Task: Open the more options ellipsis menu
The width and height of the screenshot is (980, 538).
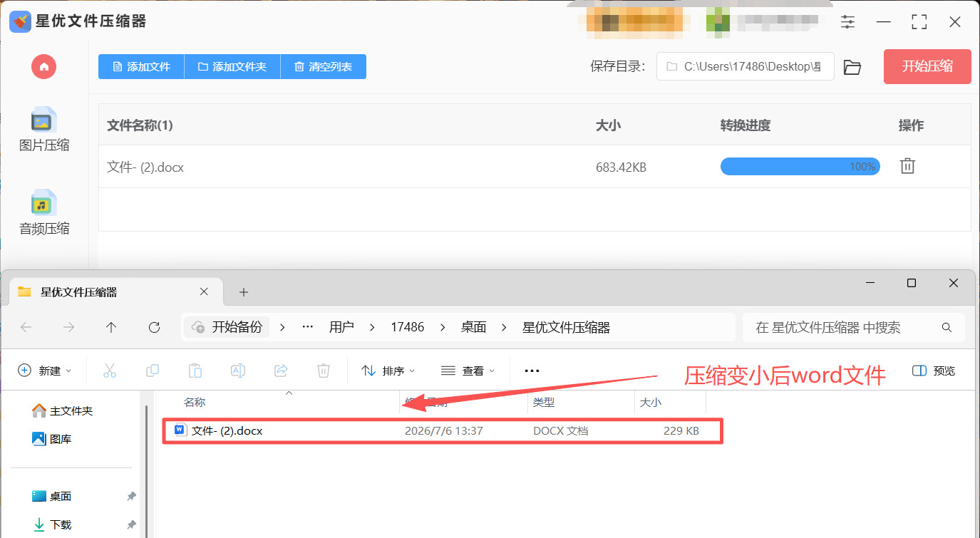Action: click(532, 371)
